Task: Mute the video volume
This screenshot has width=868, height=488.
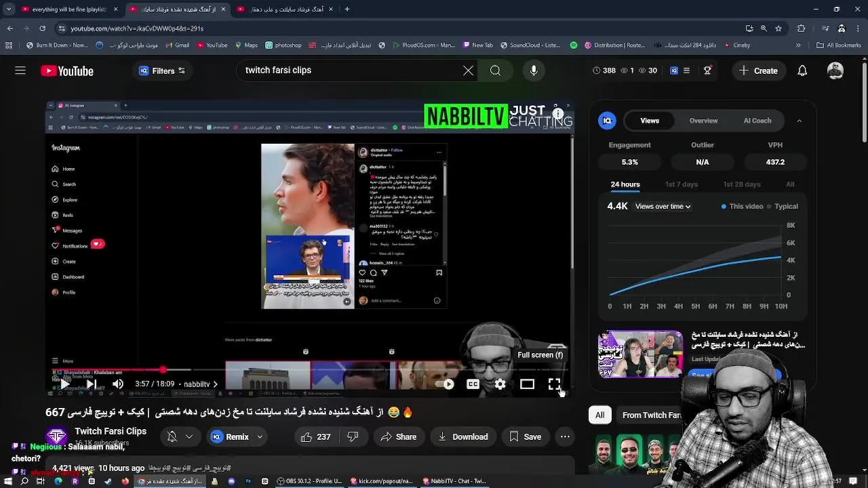Action: [118, 384]
